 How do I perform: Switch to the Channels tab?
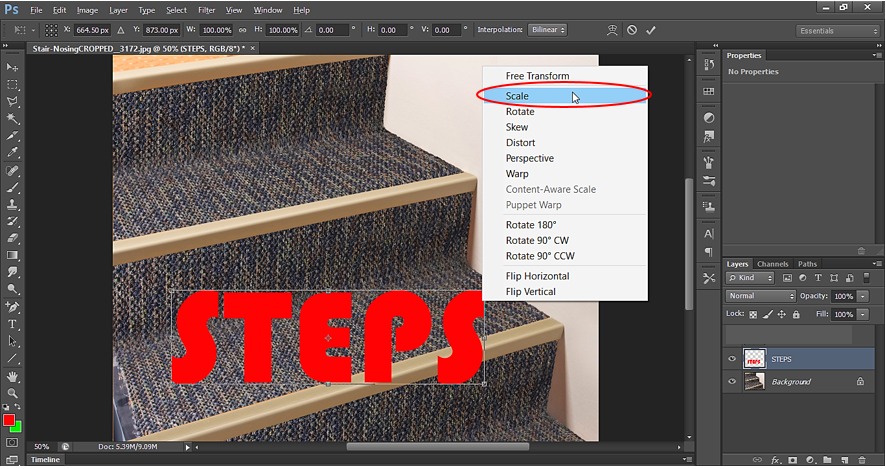coord(772,264)
